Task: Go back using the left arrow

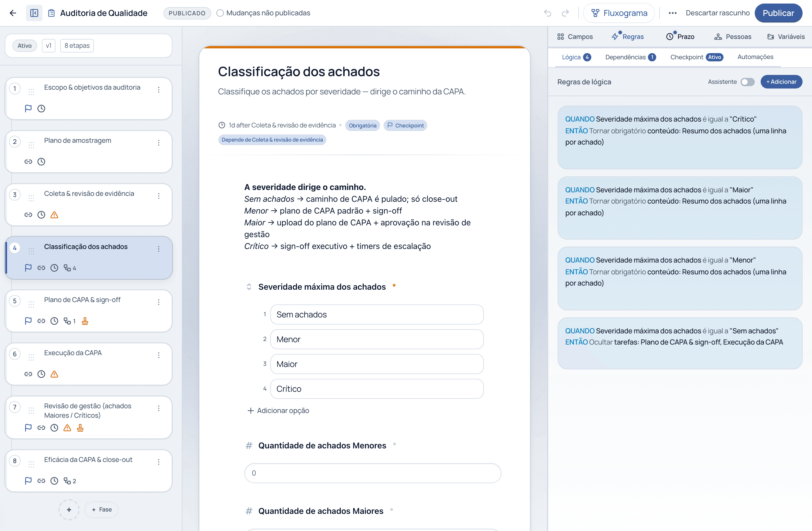Action: (13, 13)
